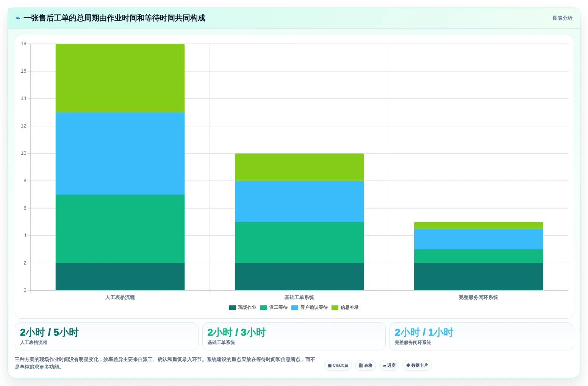Click the 人工表格流程 blue 客户确认等待 segment
Viewport: 588px width, 386px height.
[x=120, y=153]
